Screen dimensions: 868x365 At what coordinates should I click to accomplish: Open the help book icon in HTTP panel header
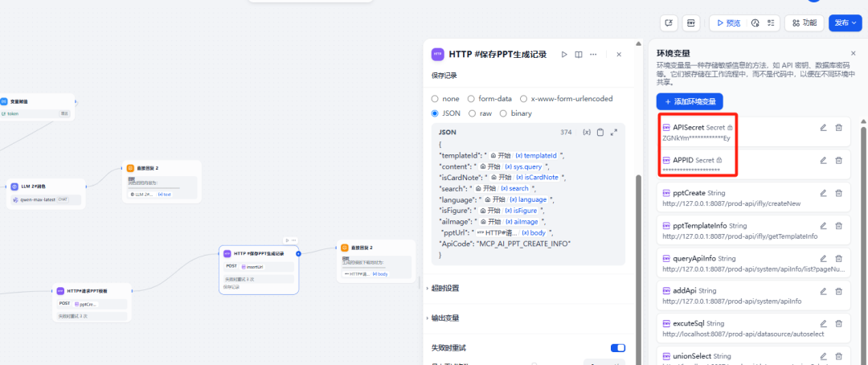pyautogui.click(x=579, y=55)
